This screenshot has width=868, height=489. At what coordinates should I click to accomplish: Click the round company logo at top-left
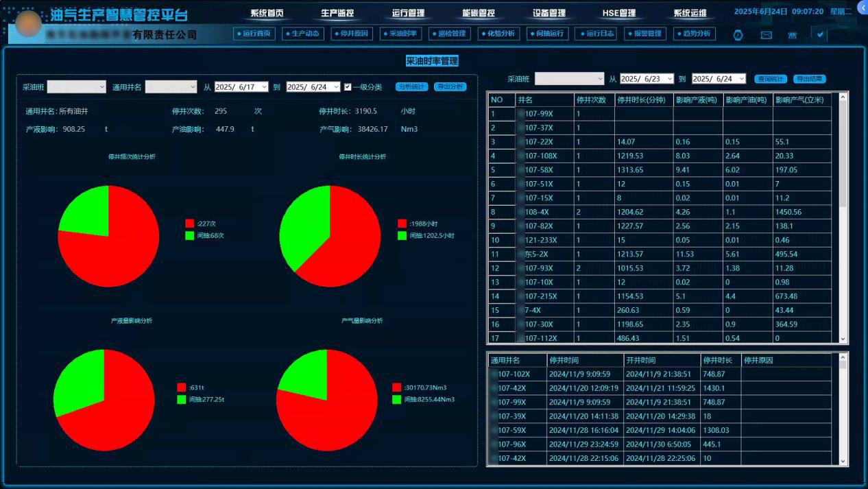[x=29, y=24]
